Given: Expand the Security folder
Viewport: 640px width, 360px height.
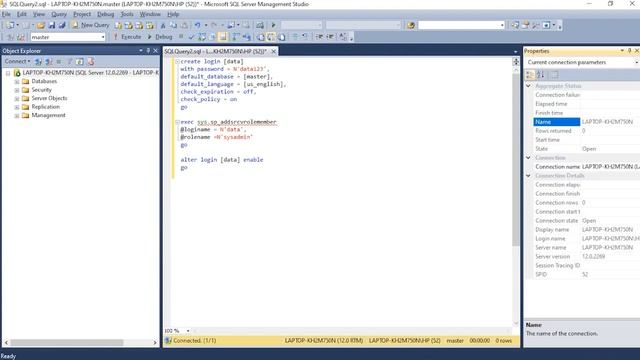Looking at the screenshot, I should tap(17, 90).
